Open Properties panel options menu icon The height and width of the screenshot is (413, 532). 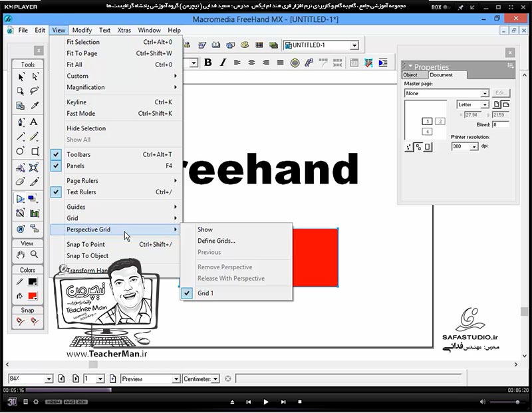click(510, 66)
